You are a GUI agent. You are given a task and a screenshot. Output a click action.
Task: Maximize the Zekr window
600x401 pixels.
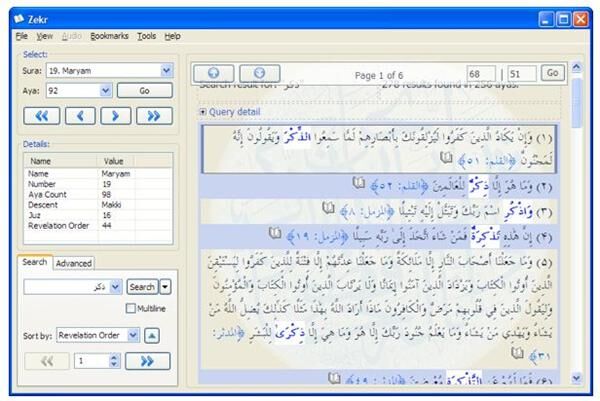[x=563, y=19]
